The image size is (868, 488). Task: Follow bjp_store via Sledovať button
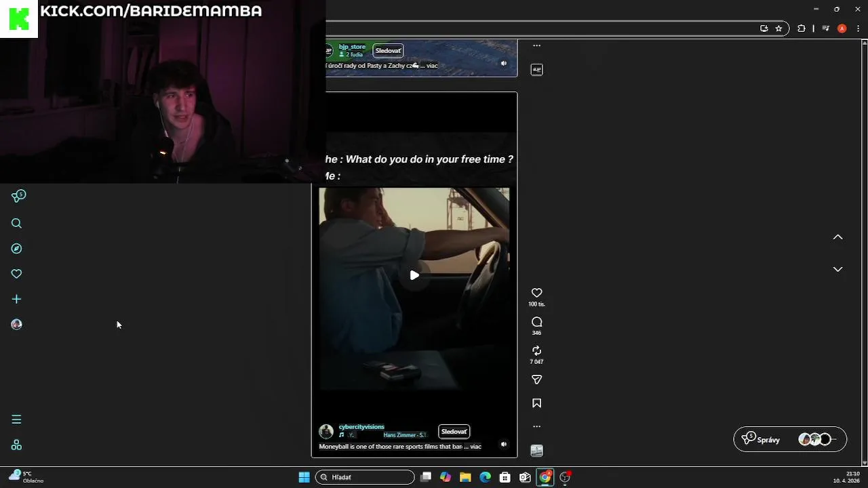pyautogui.click(x=388, y=51)
